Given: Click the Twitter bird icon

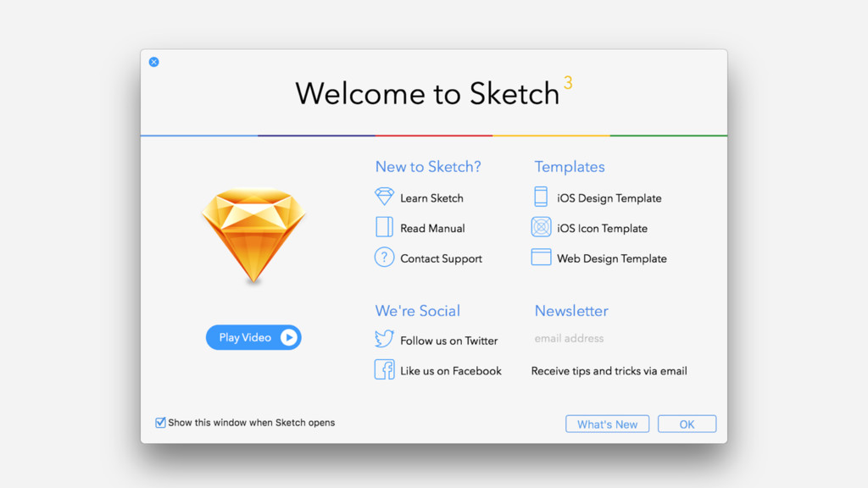Looking at the screenshot, I should click(384, 339).
